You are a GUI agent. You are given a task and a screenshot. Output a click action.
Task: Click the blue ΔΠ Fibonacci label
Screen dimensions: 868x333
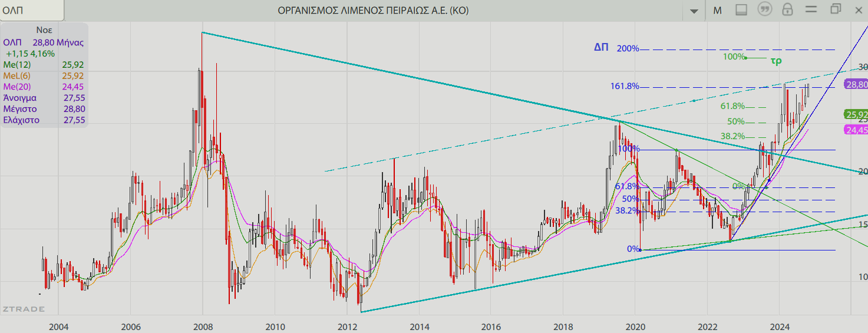point(601,48)
